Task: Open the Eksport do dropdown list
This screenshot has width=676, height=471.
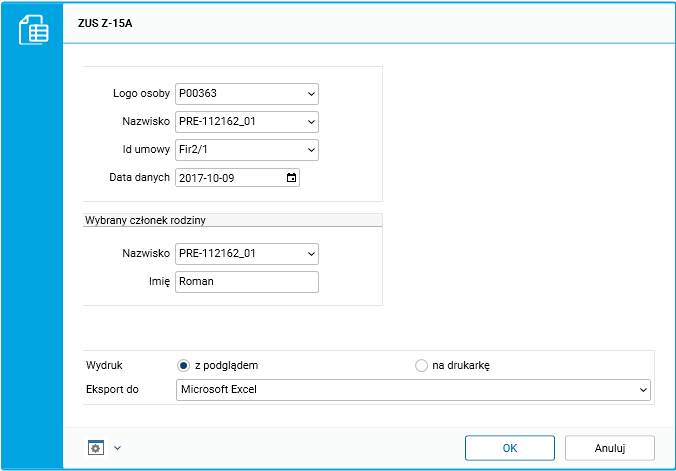Action: coord(642,389)
